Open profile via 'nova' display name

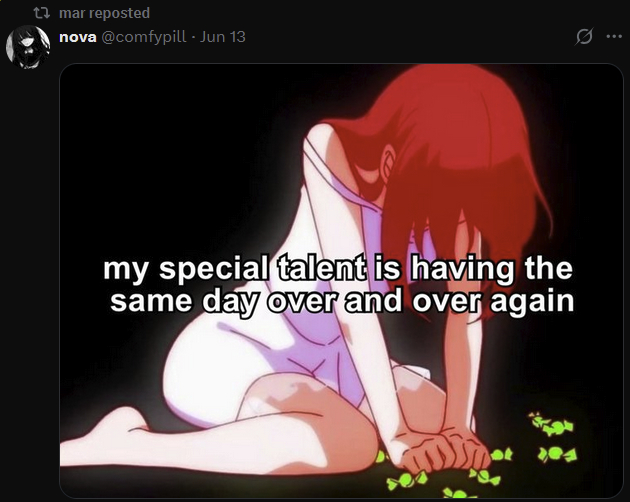[x=78, y=37]
